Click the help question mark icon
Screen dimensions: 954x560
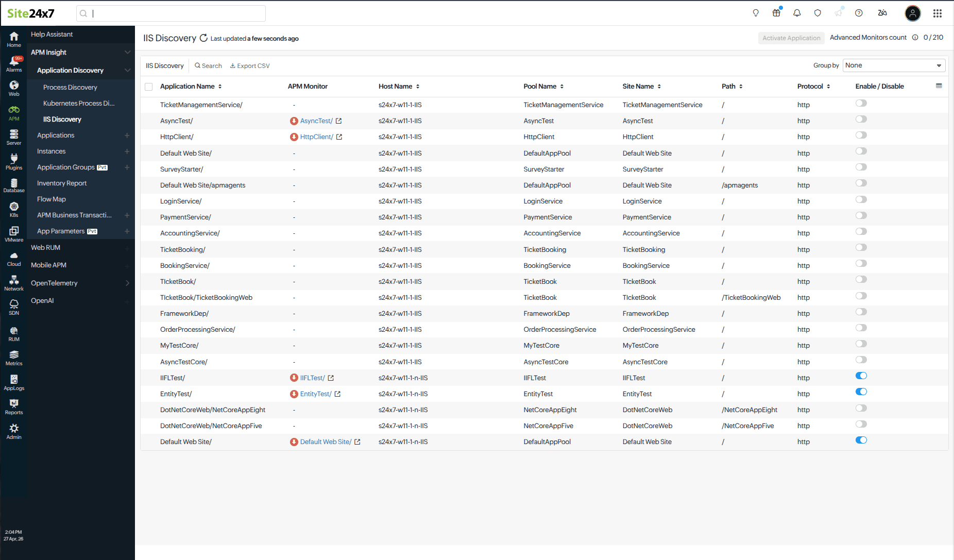(x=859, y=13)
